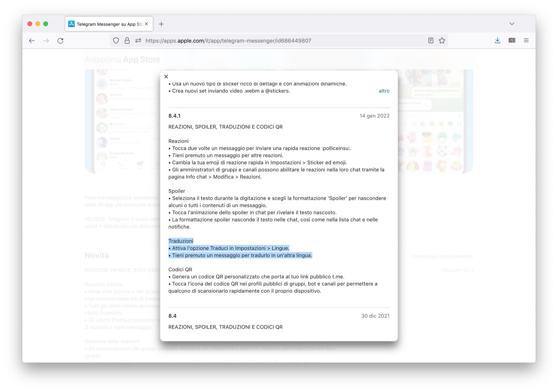This screenshot has width=558, height=392.
Task: Click 'Cambia la tua emoji di reazione' line
Action: coord(258,163)
